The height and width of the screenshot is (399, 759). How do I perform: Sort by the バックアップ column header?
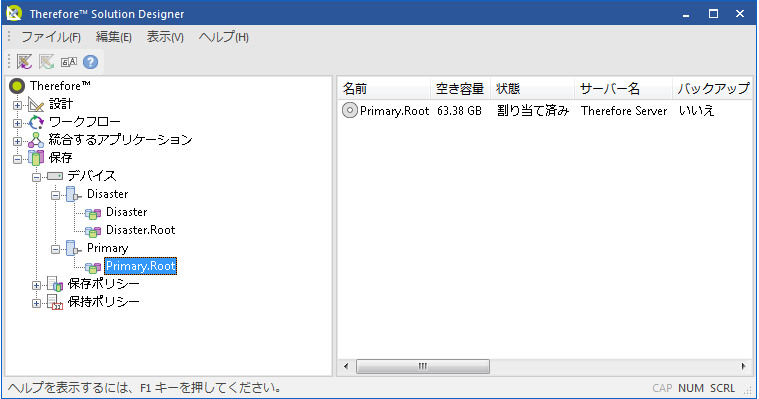click(713, 89)
